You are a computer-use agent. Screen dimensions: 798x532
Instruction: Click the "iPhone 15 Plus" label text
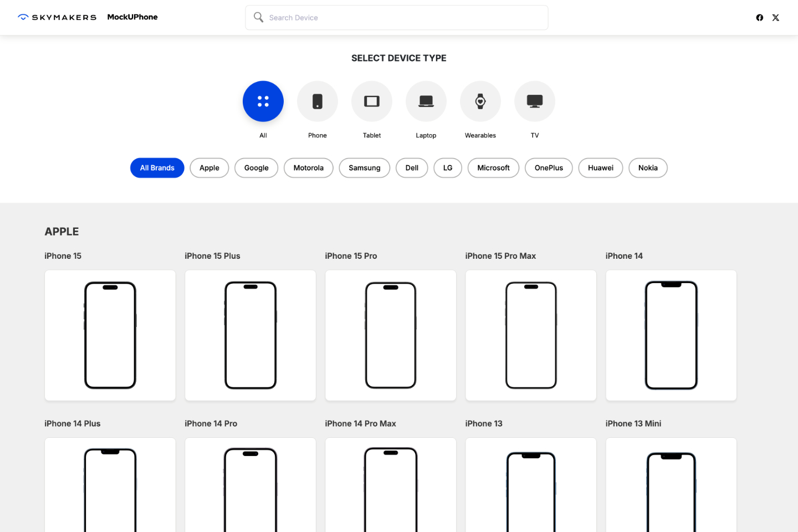[212, 256]
